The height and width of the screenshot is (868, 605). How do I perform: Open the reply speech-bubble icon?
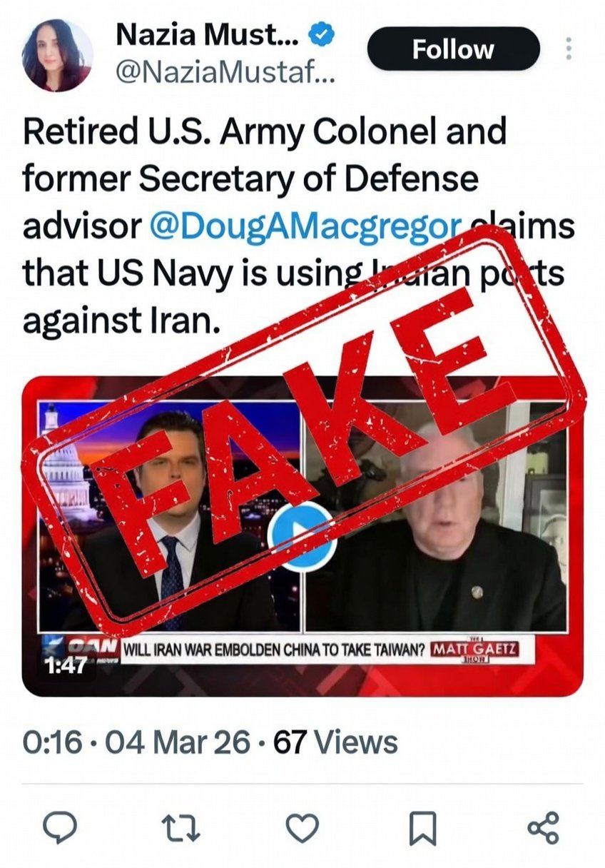click(64, 829)
